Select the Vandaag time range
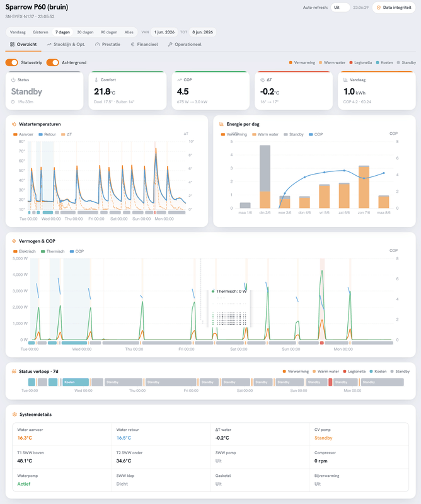The image size is (421, 504). pos(18,32)
